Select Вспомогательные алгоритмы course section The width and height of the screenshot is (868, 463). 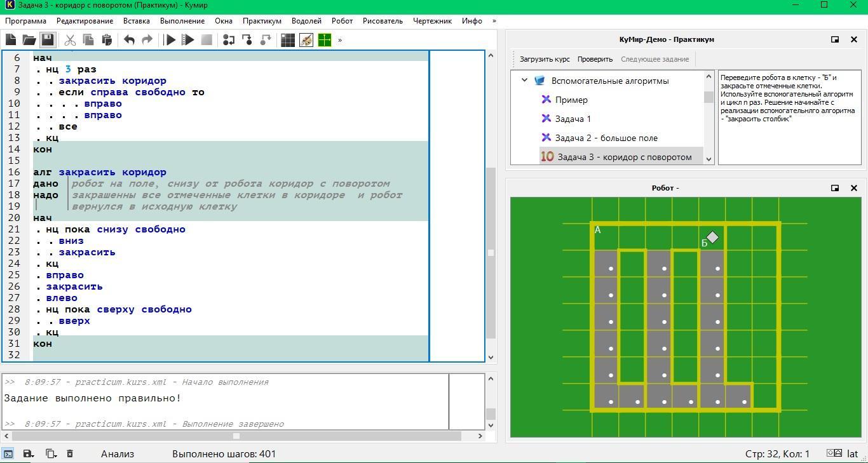(x=610, y=81)
